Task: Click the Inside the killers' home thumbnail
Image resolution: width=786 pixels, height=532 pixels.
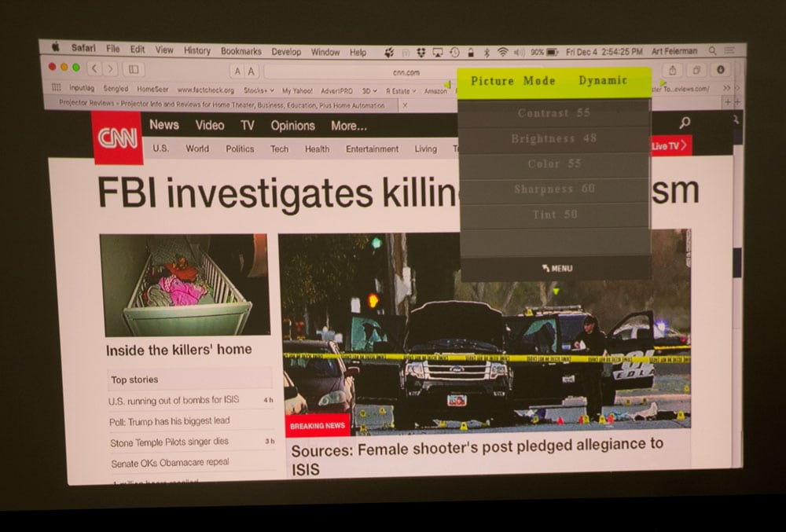Action: pyautogui.click(x=184, y=284)
